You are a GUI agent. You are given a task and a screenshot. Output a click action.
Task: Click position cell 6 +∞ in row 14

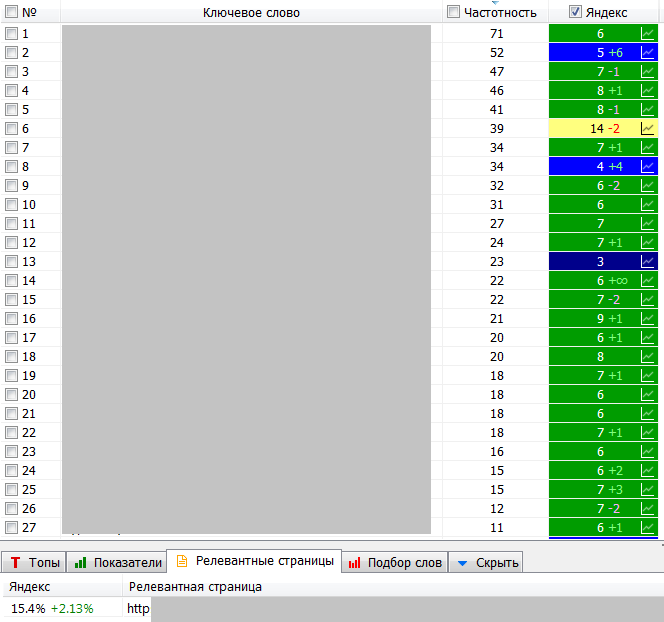(603, 280)
